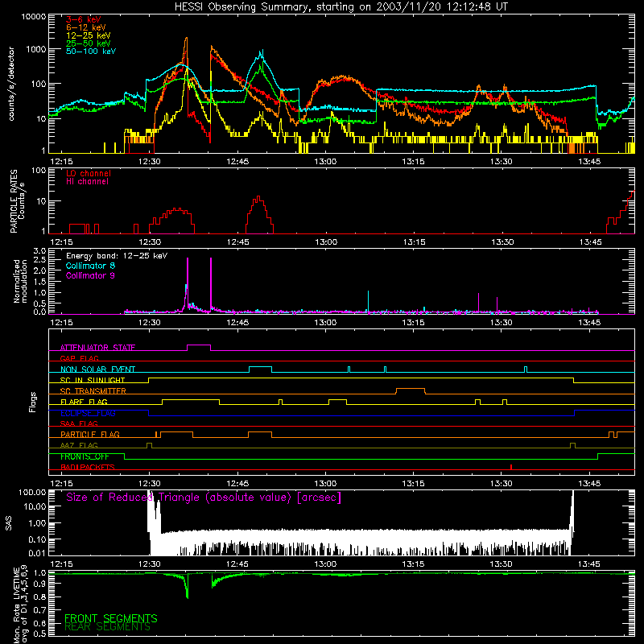The width and height of the screenshot is (644, 644).
Task: Click the '13:00' tick under the counts plot
Action: tap(325, 162)
